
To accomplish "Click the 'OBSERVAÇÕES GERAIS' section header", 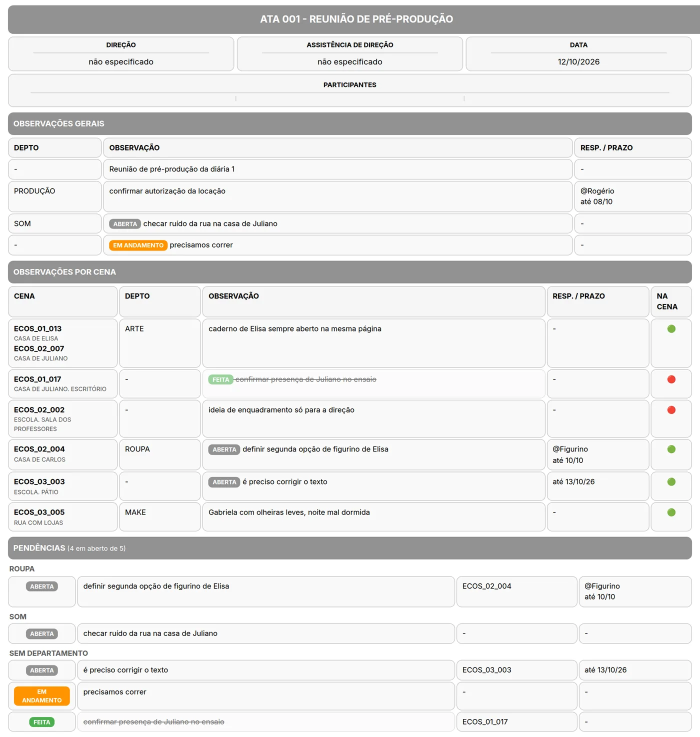I will 350,123.
